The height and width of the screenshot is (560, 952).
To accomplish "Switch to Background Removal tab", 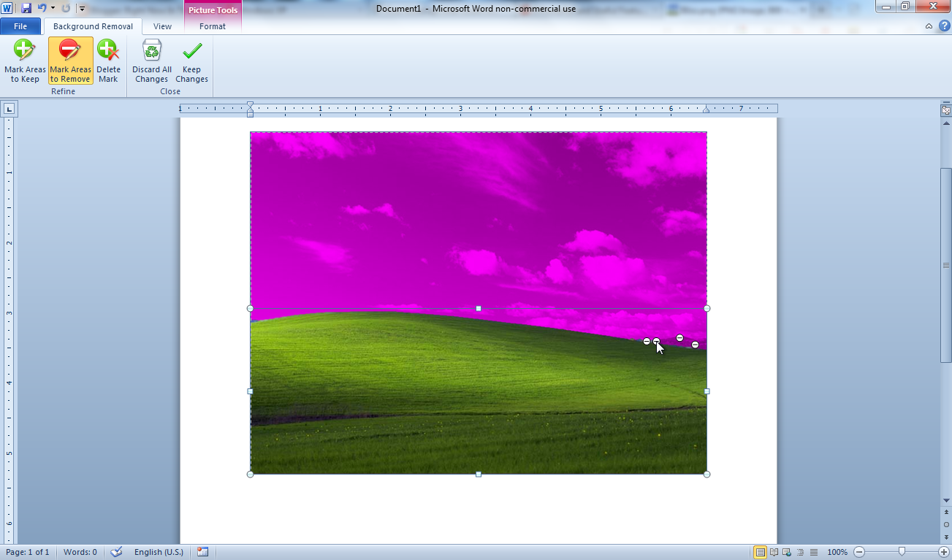I will pyautogui.click(x=93, y=26).
